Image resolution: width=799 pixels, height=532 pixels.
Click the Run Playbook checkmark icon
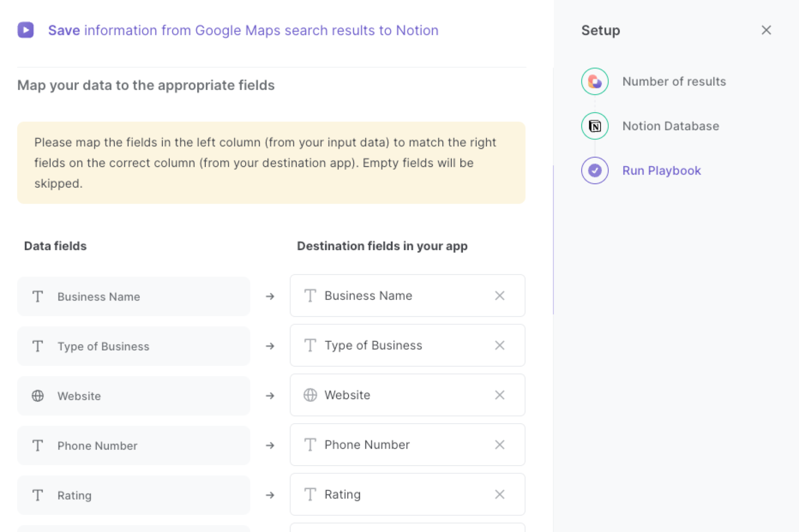[x=594, y=170]
